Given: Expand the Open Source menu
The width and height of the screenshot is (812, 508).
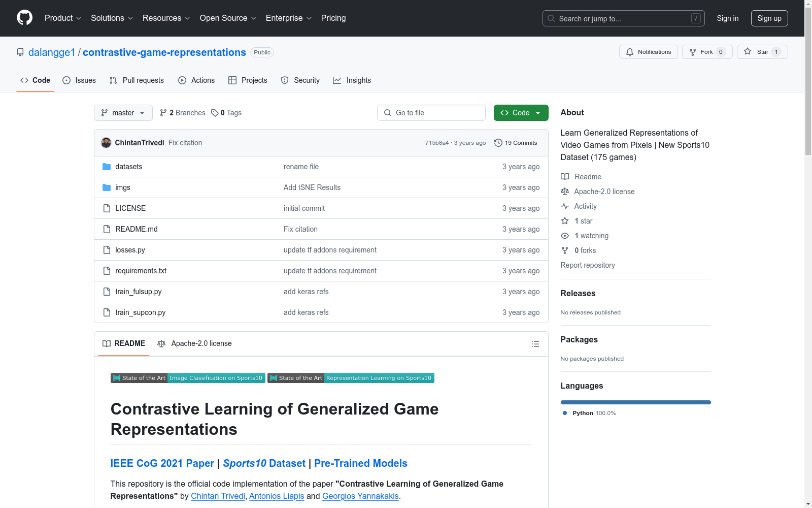Looking at the screenshot, I should click(x=228, y=18).
